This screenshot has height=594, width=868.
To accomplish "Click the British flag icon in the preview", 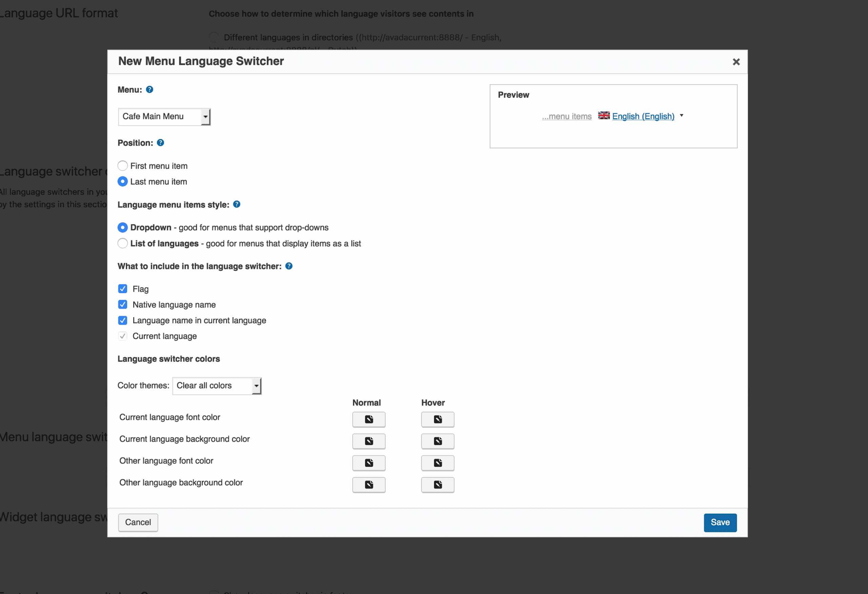I will pos(604,116).
